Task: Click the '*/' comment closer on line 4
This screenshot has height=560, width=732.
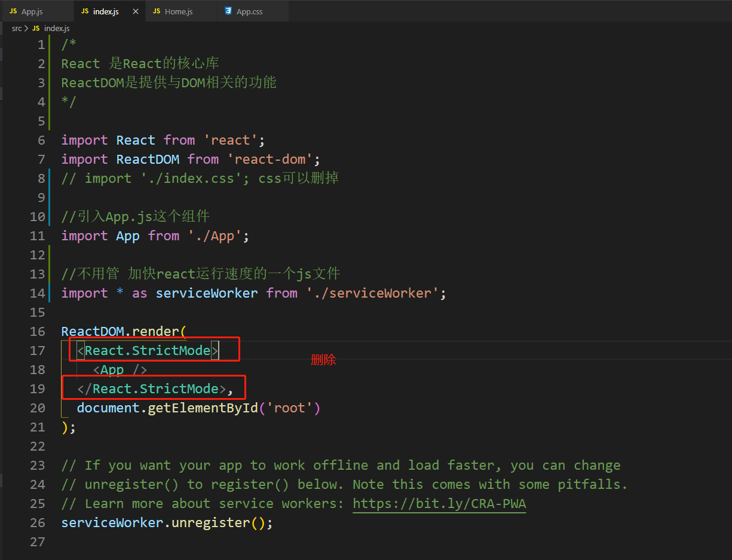Action: (69, 102)
